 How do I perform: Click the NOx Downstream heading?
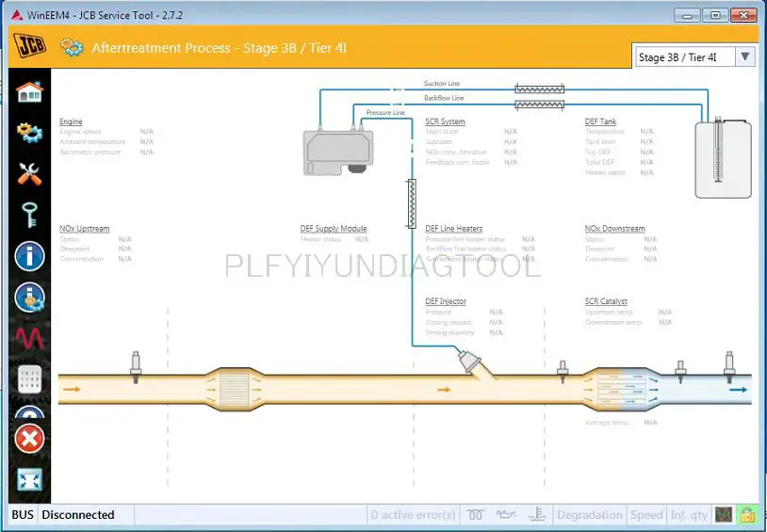click(615, 229)
